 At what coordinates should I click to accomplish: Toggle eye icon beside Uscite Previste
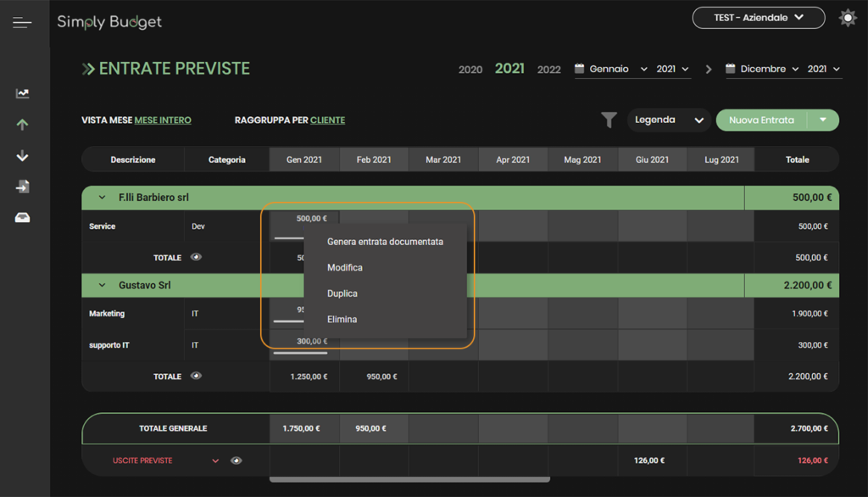[236, 461]
